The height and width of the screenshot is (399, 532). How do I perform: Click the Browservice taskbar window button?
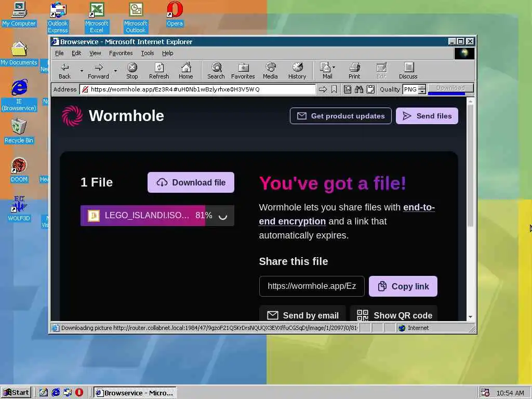click(x=135, y=393)
